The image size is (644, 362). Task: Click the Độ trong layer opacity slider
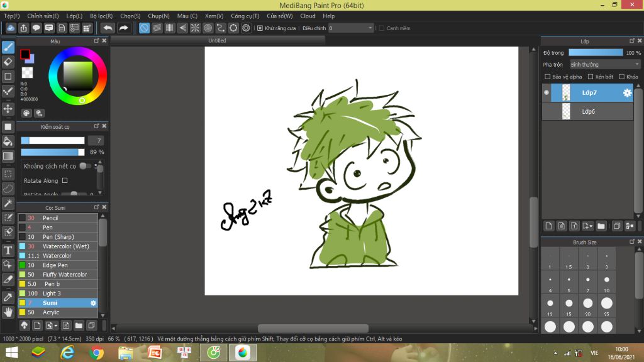click(596, 53)
